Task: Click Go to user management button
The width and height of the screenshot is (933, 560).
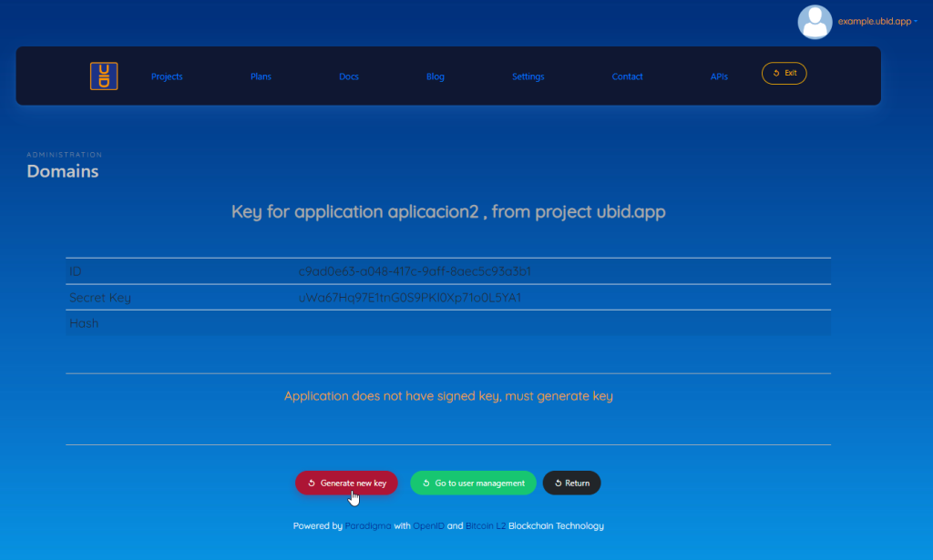Action: click(472, 483)
